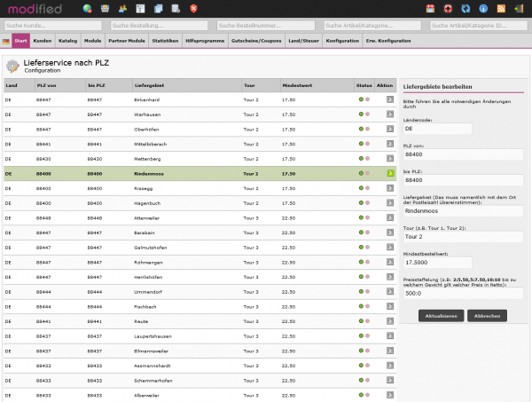
Task: Expand the Partner Module menu
Action: pyautogui.click(x=127, y=42)
